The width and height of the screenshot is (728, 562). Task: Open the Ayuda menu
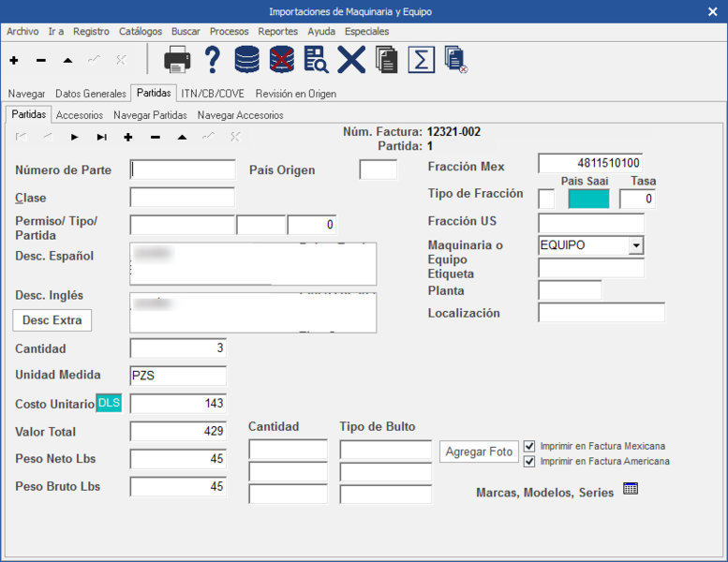click(x=321, y=31)
